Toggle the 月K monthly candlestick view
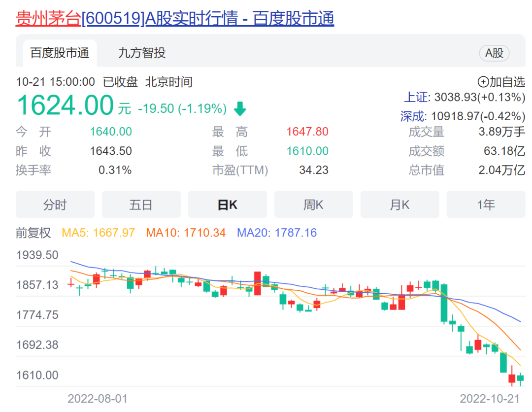Viewport: 532px width, 412px height. tap(399, 204)
